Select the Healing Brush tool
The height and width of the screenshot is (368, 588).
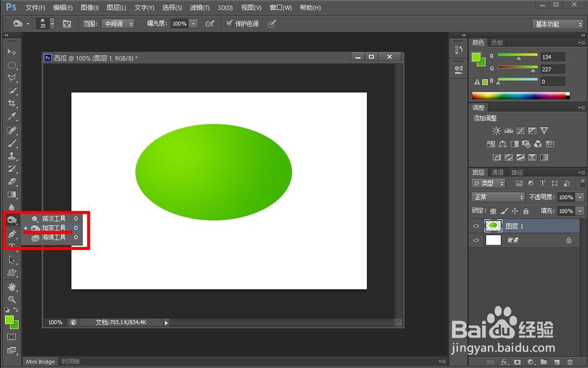pos(12,131)
